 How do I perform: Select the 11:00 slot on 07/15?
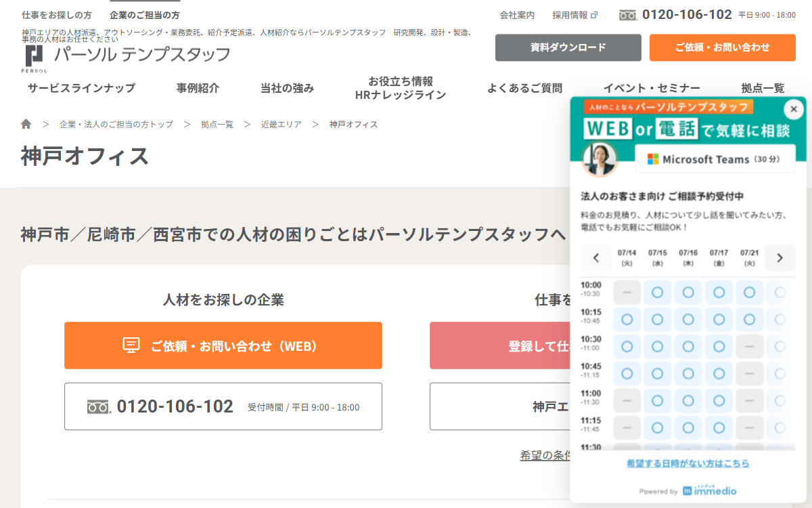[657, 400]
